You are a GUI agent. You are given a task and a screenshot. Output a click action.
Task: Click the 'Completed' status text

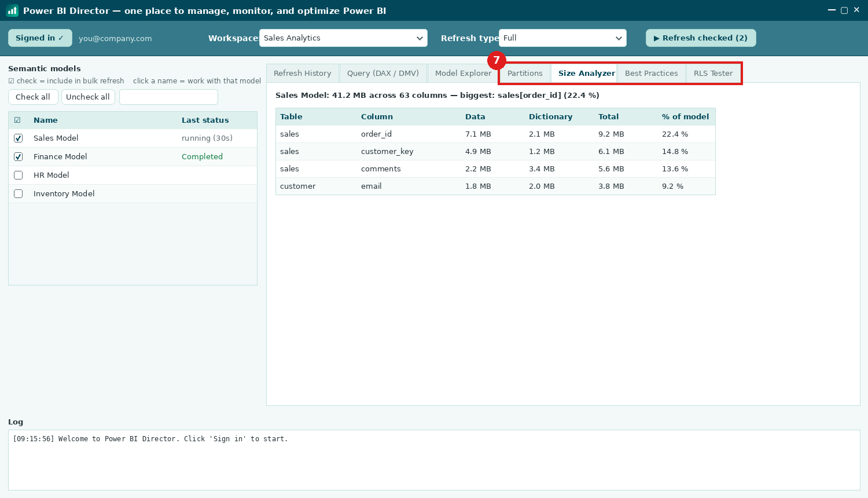pos(202,157)
